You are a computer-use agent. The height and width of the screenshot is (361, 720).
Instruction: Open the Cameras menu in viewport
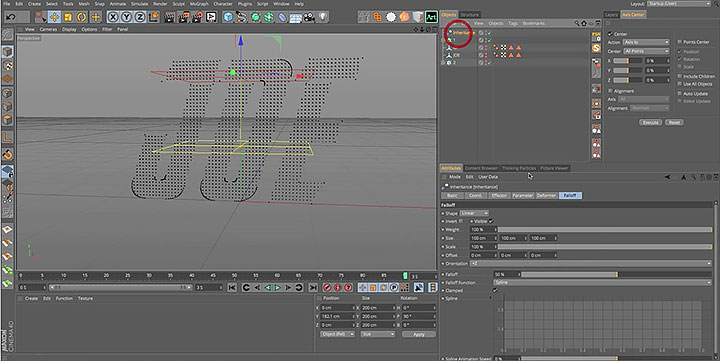coord(48,29)
